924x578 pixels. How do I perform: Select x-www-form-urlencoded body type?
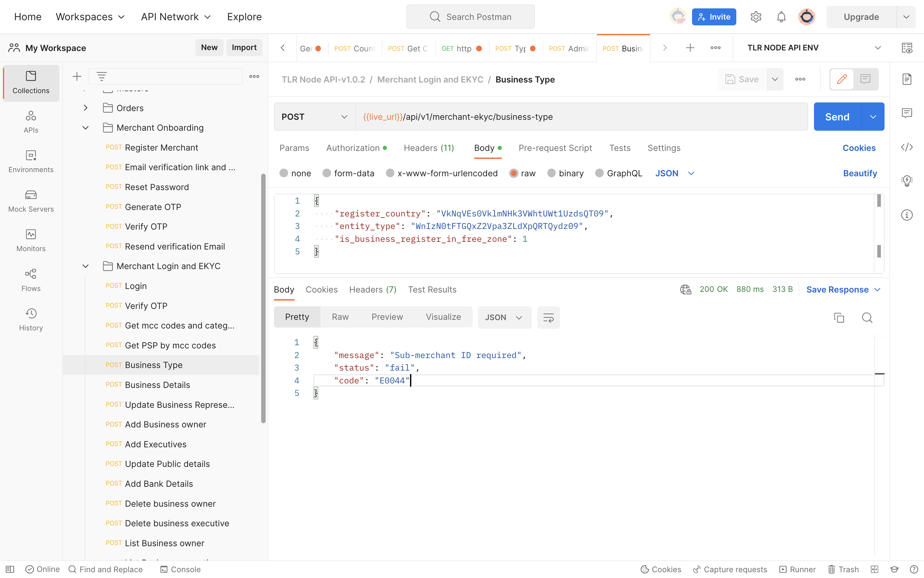[x=390, y=173]
